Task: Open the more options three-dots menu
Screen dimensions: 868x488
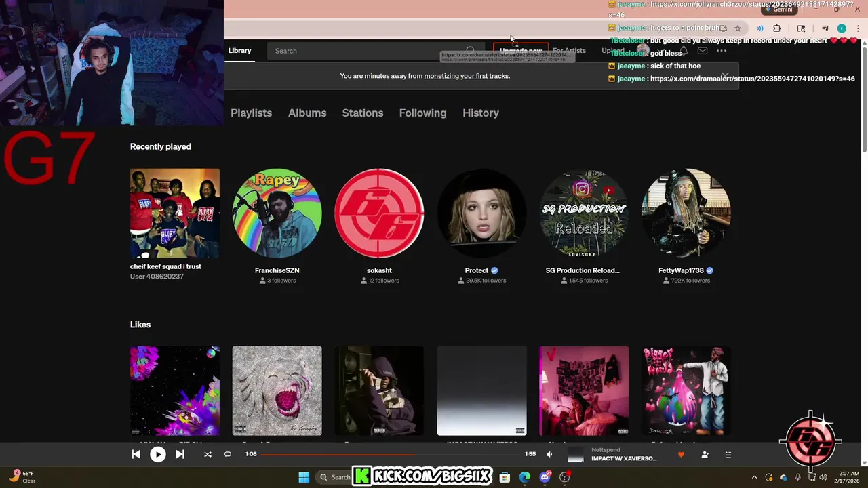Action: pos(722,51)
